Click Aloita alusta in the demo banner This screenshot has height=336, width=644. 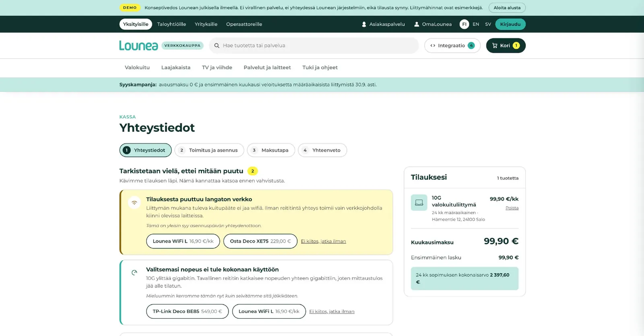point(507,8)
